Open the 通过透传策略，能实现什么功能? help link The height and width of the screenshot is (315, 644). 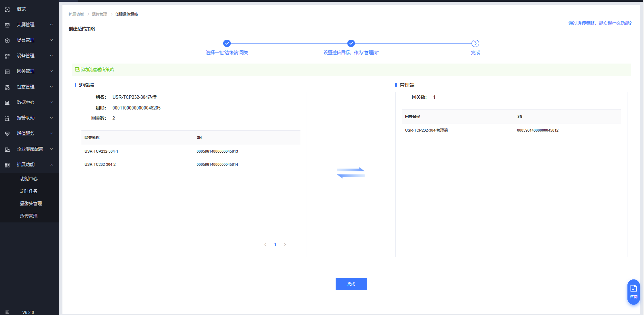pyautogui.click(x=600, y=23)
